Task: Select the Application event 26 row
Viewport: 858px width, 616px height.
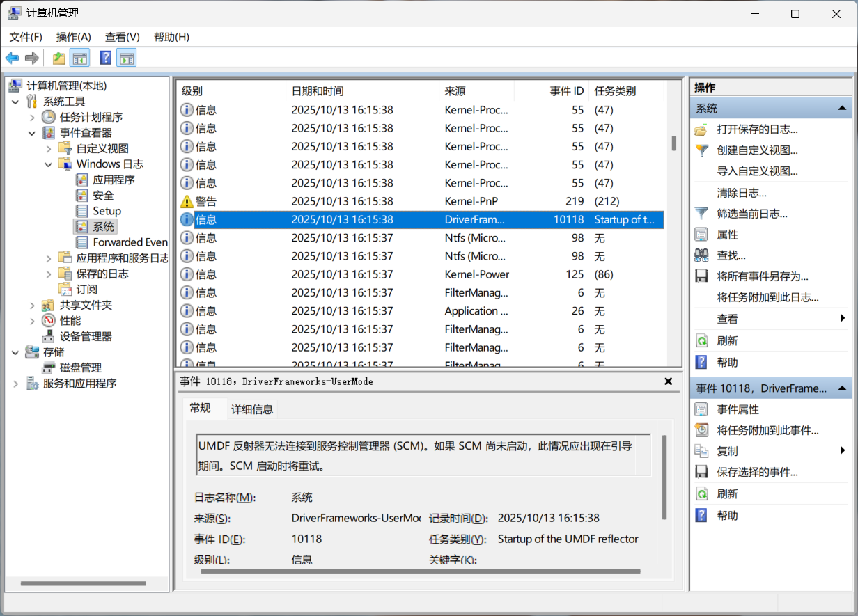Action: (421, 311)
